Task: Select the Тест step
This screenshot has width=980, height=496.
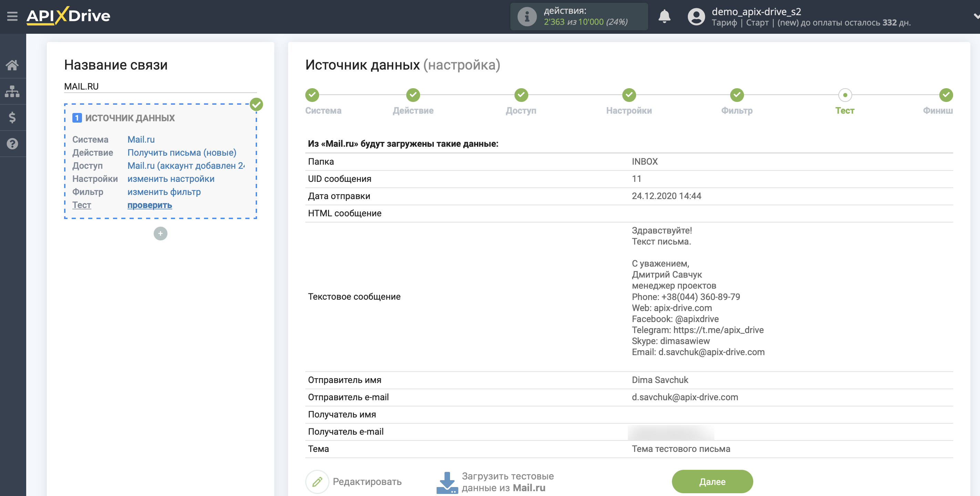Action: point(845,95)
